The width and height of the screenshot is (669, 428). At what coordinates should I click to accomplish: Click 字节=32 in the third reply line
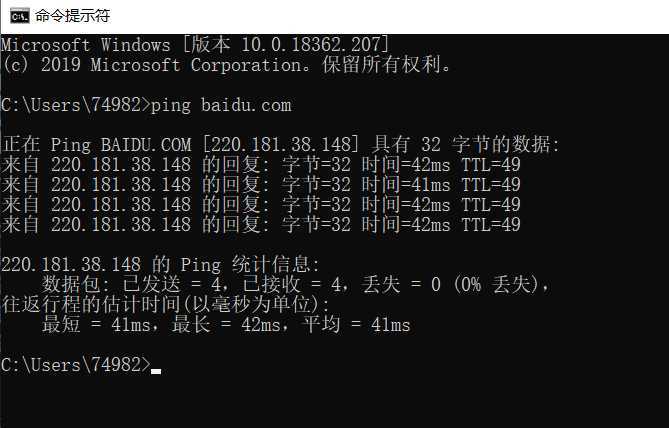(316, 204)
